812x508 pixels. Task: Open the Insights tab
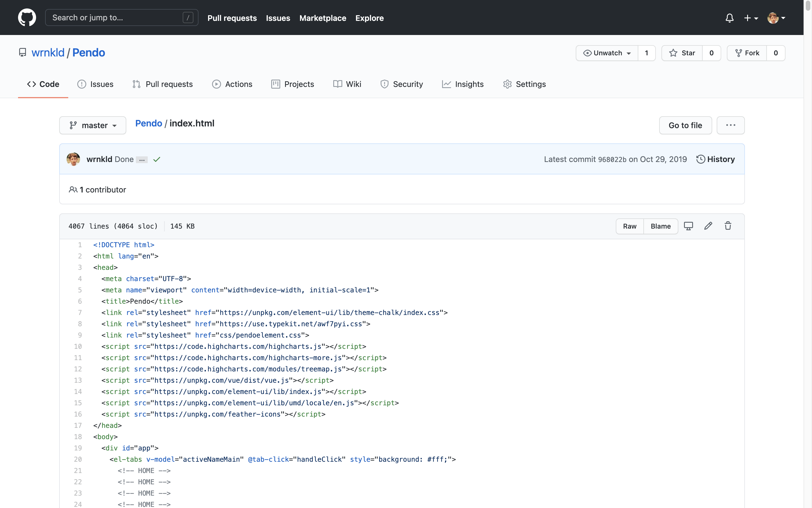[463, 84]
